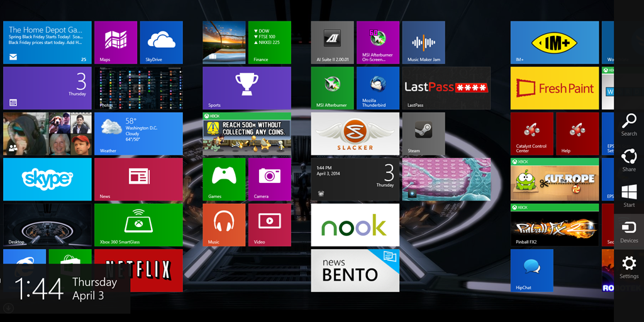Open the Finance tile with DOW listing
The width and height of the screenshot is (644, 322).
[269, 43]
